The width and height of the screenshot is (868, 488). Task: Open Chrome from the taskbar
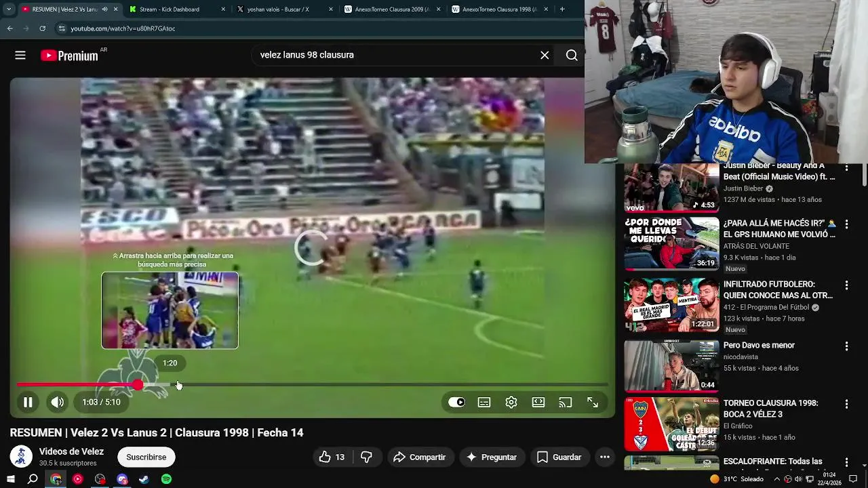(56, 479)
